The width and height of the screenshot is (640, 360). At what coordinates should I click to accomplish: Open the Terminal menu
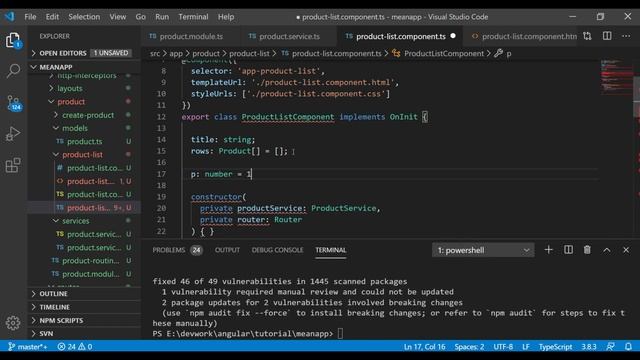[193, 17]
